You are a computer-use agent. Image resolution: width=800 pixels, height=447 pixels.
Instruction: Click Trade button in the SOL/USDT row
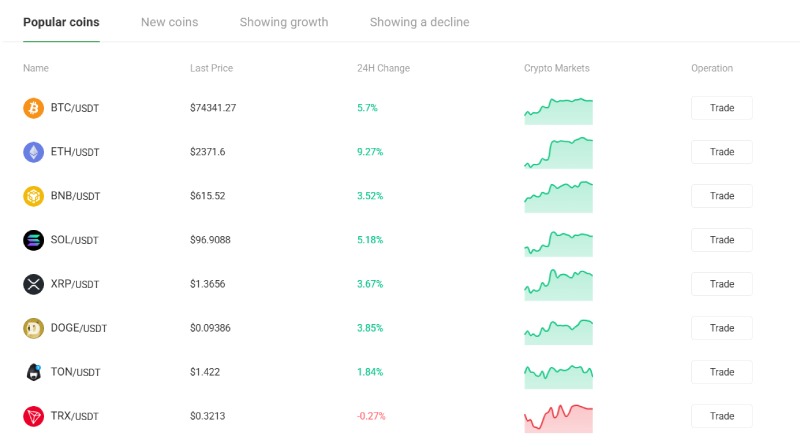721,240
